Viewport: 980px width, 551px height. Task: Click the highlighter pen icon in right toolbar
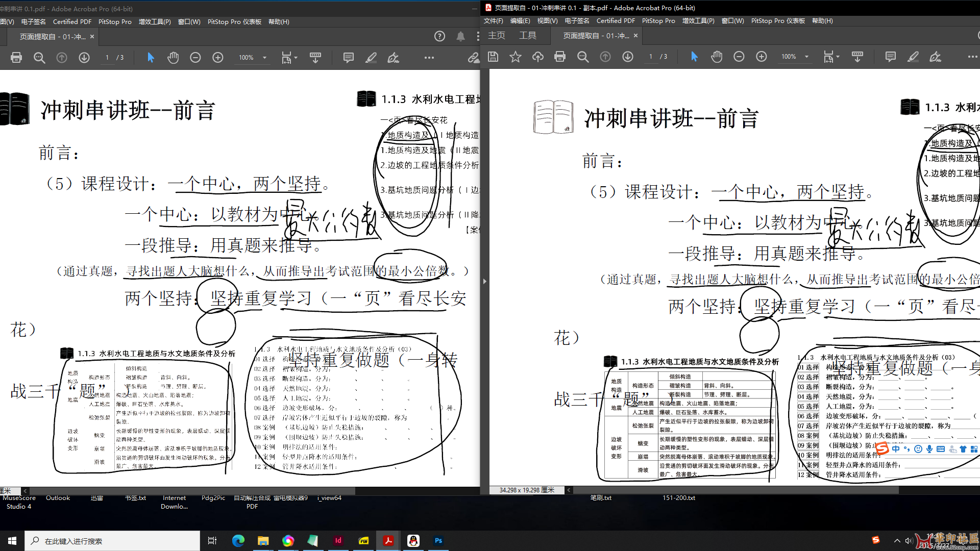coord(913,57)
